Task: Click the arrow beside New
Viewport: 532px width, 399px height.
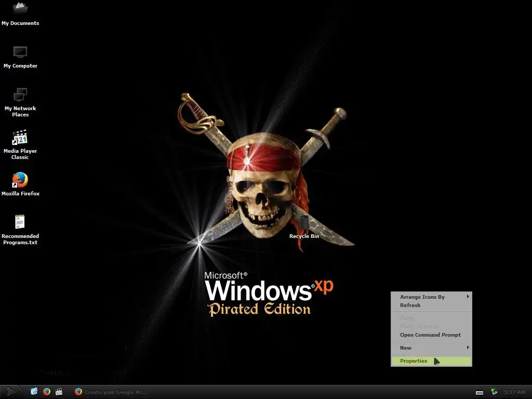Action: (x=468, y=348)
